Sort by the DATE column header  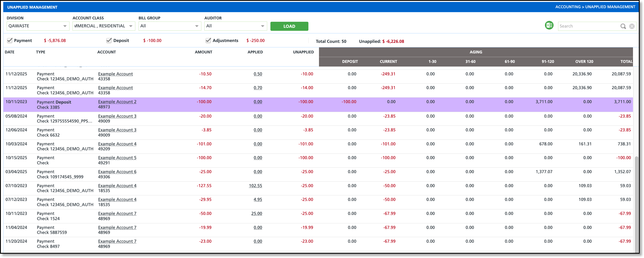(10, 52)
